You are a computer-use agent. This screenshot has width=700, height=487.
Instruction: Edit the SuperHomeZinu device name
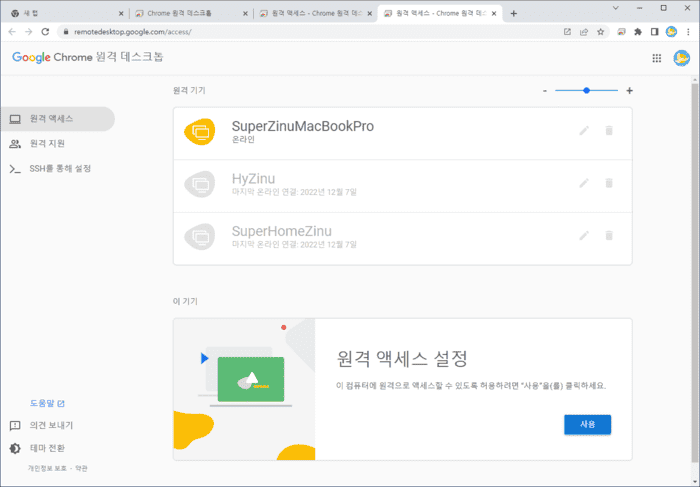pos(584,236)
